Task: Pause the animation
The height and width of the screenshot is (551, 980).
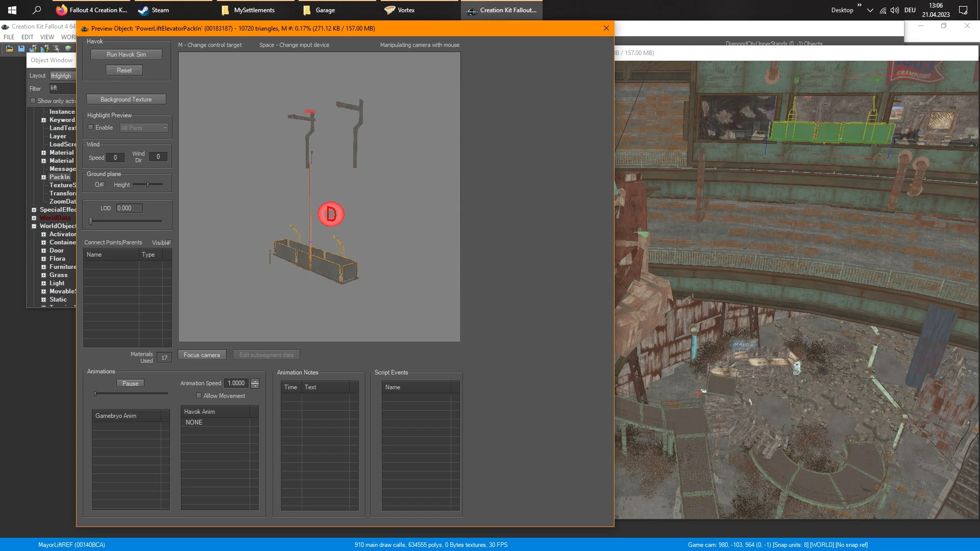Action: pyautogui.click(x=130, y=384)
